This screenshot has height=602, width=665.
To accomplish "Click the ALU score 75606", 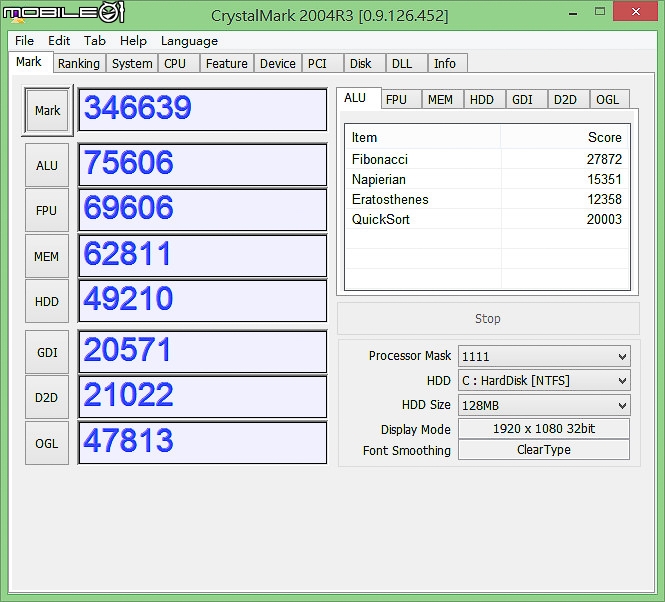I will 129,162.
